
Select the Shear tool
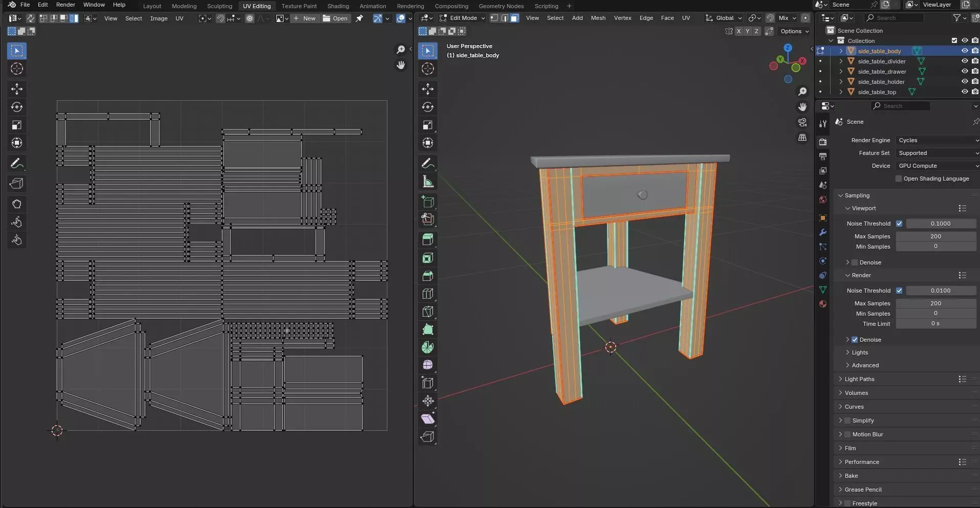[x=428, y=419]
